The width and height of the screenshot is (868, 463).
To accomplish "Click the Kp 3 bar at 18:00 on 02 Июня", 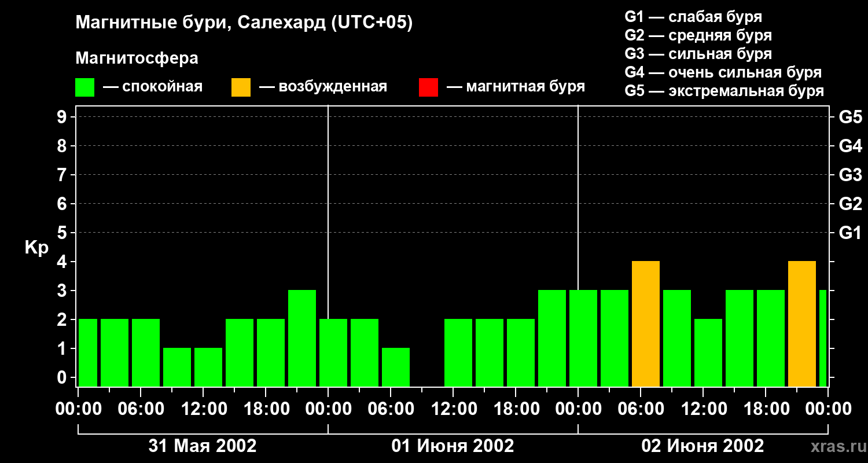I will [x=771, y=339].
